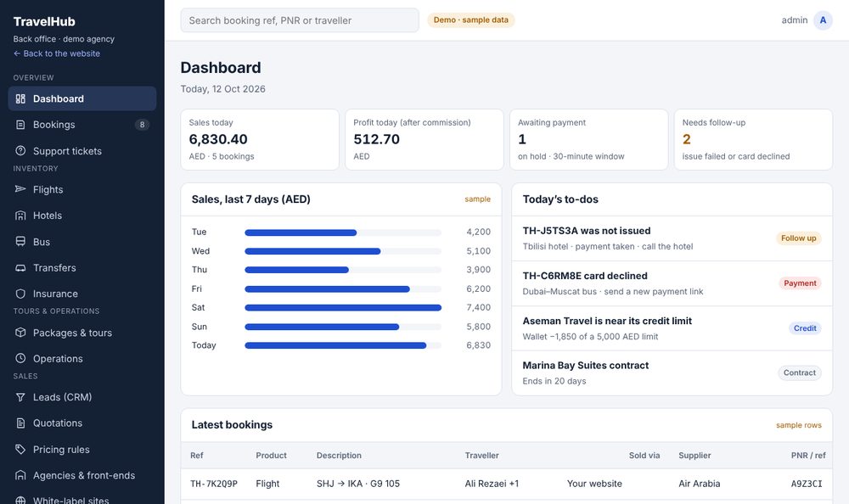Click the Thursday sales bar
The height and width of the screenshot is (504, 849).
pos(296,270)
